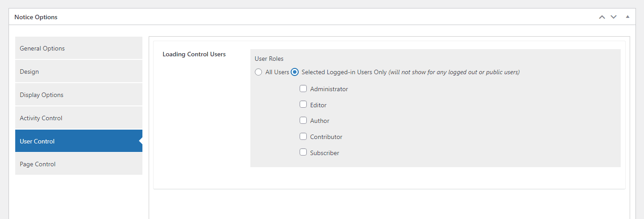The width and height of the screenshot is (644, 219).
Task: Tick the Author role checkbox
Action: point(303,120)
